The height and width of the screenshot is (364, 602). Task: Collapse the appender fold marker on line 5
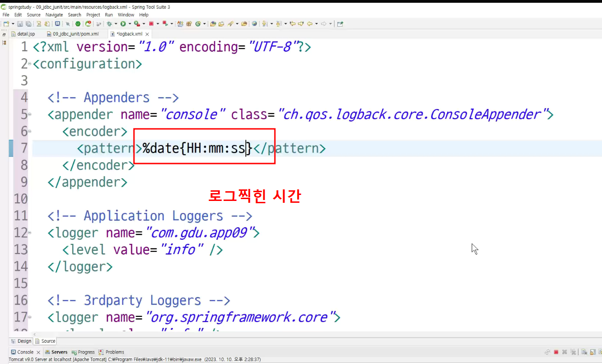(x=30, y=115)
